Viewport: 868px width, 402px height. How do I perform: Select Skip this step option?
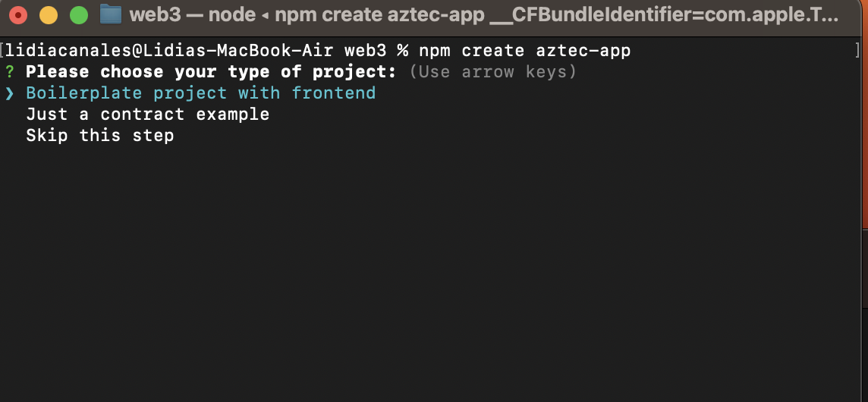point(100,136)
